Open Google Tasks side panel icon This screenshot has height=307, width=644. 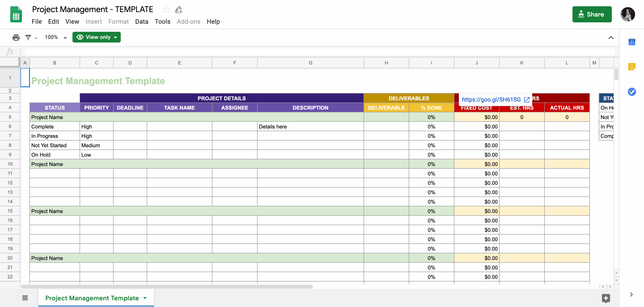(632, 92)
